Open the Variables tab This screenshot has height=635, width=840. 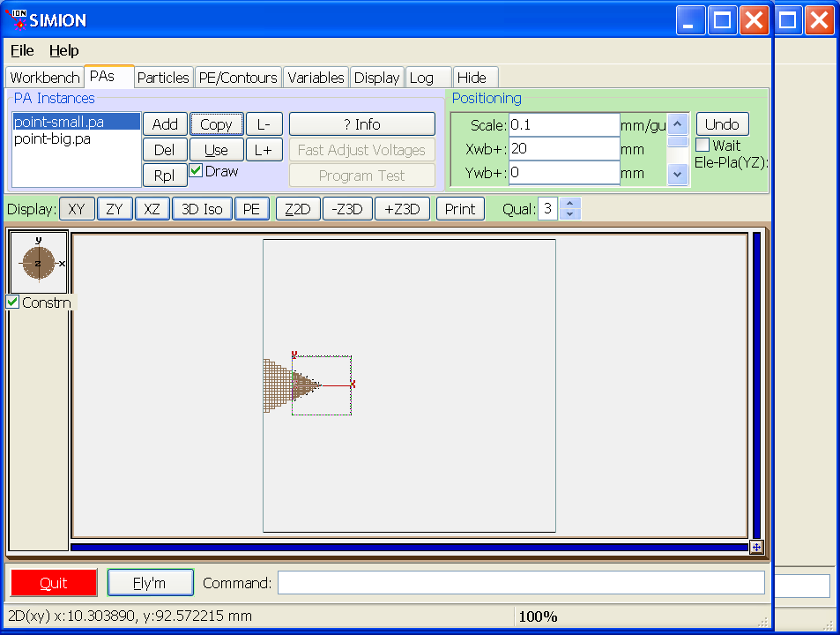pyautogui.click(x=316, y=78)
